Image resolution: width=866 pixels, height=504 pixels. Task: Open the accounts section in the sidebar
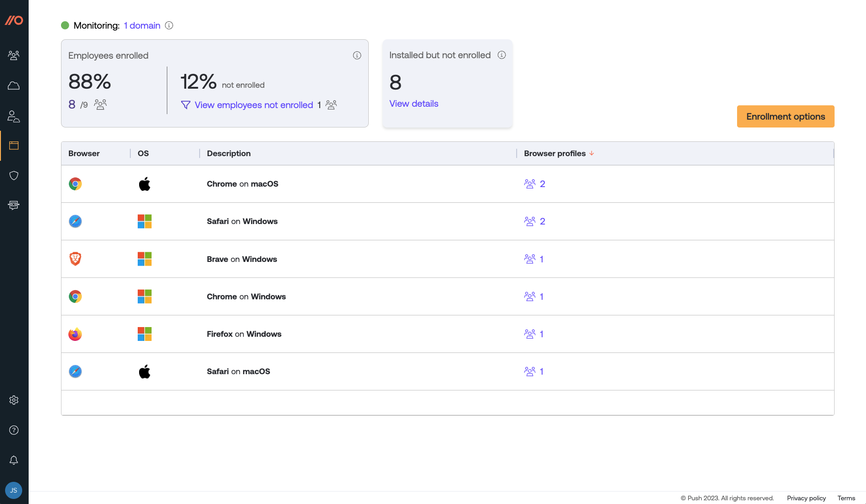pos(14,116)
